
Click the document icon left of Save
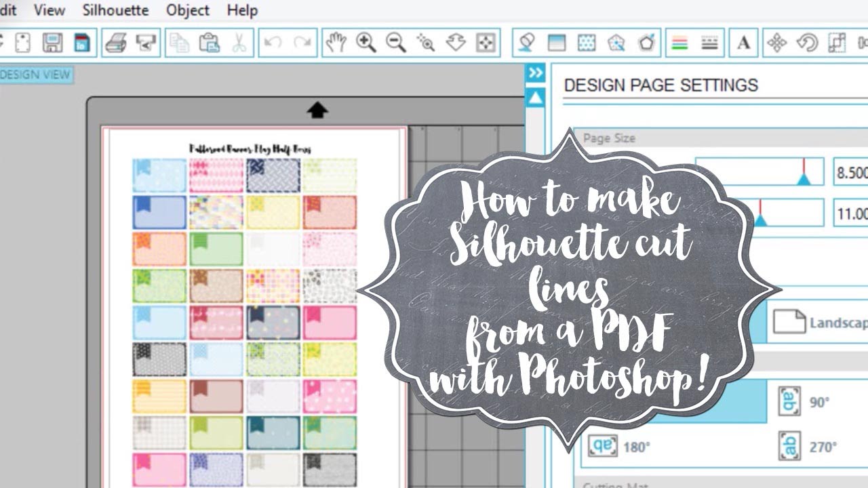tap(22, 43)
